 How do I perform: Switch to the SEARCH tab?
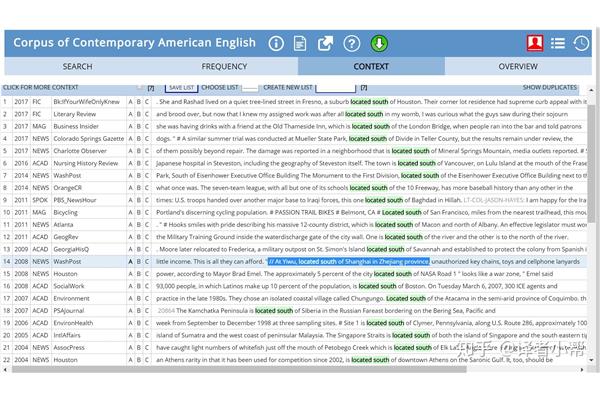tap(78, 67)
